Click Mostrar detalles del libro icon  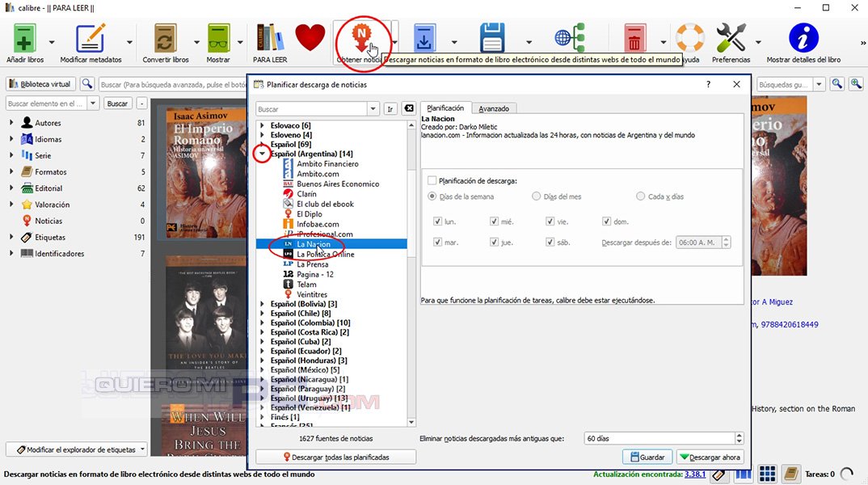point(803,38)
